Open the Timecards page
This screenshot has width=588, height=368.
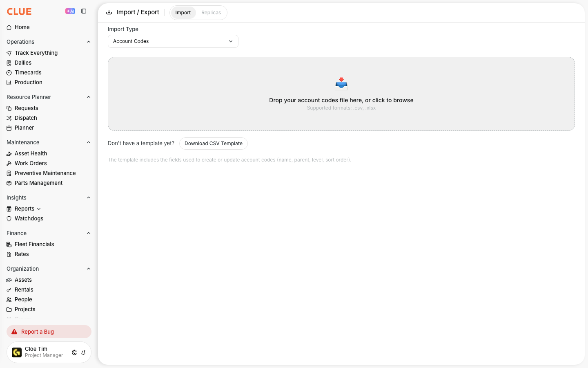tap(28, 72)
